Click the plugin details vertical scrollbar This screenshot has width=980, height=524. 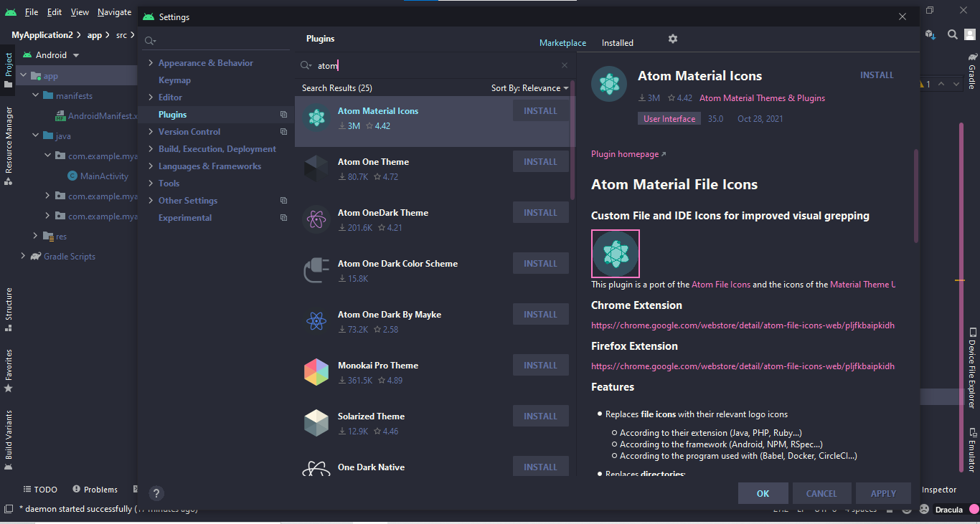916,196
